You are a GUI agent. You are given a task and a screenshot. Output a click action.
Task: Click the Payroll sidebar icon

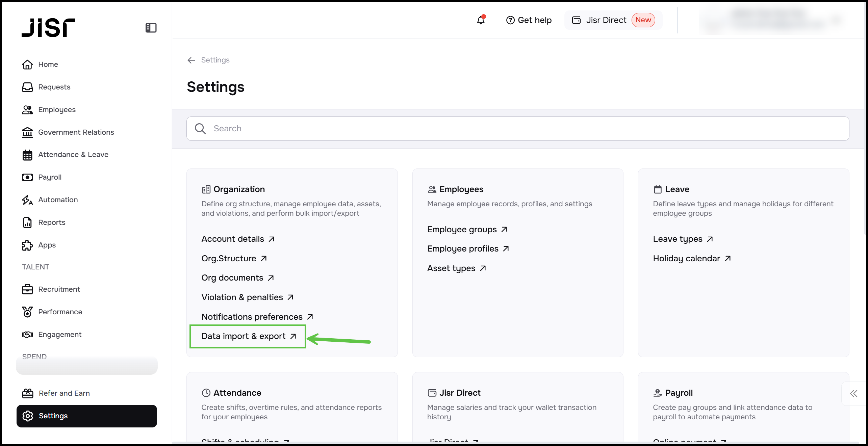[x=27, y=177]
